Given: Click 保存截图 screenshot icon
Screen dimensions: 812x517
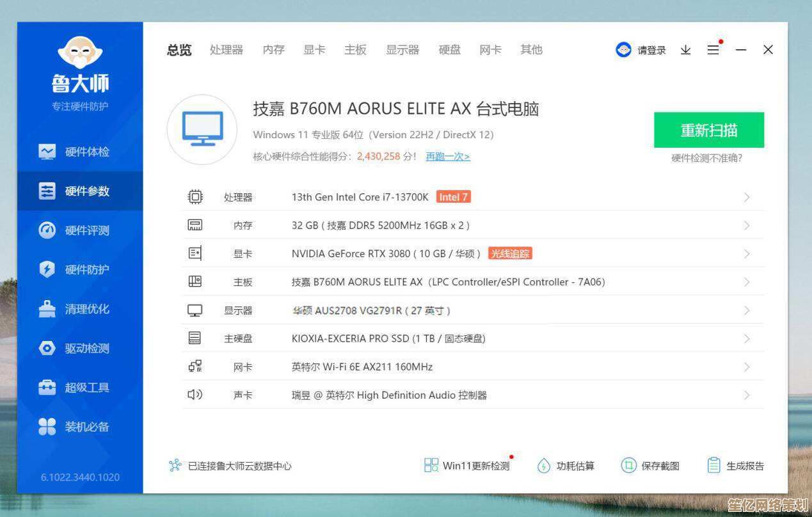Looking at the screenshot, I should (628, 466).
